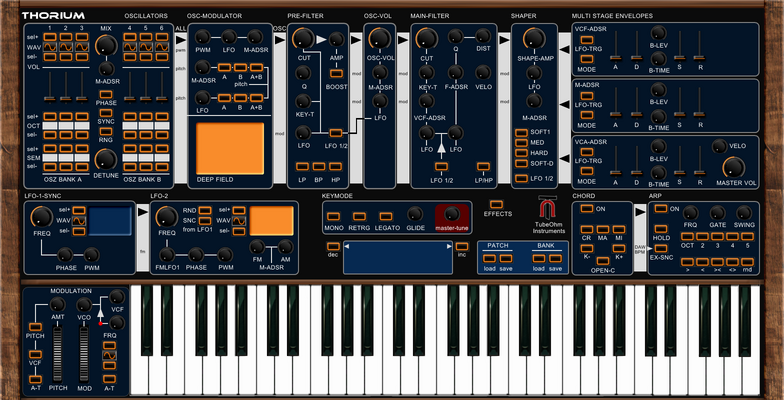Click the dec button to step to previous patch
The width and height of the screenshot is (784, 400).
[x=332, y=246]
